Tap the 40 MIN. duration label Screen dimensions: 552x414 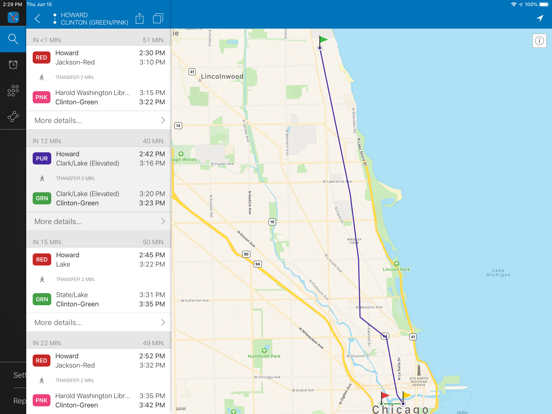pos(153,141)
